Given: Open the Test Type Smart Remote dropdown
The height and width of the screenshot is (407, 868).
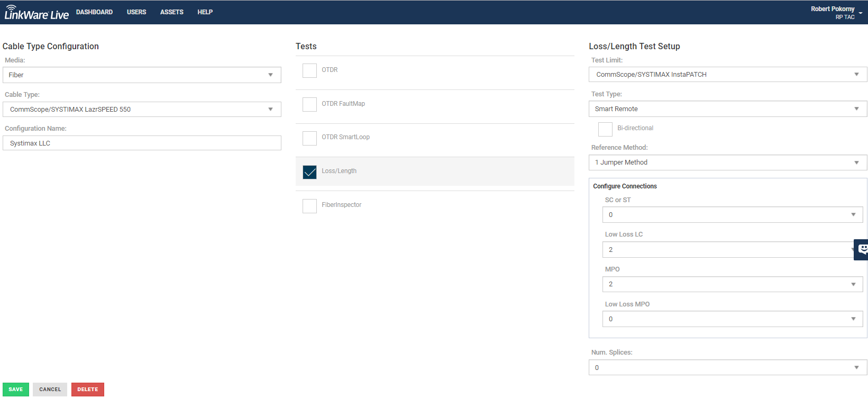Looking at the screenshot, I should [x=728, y=108].
